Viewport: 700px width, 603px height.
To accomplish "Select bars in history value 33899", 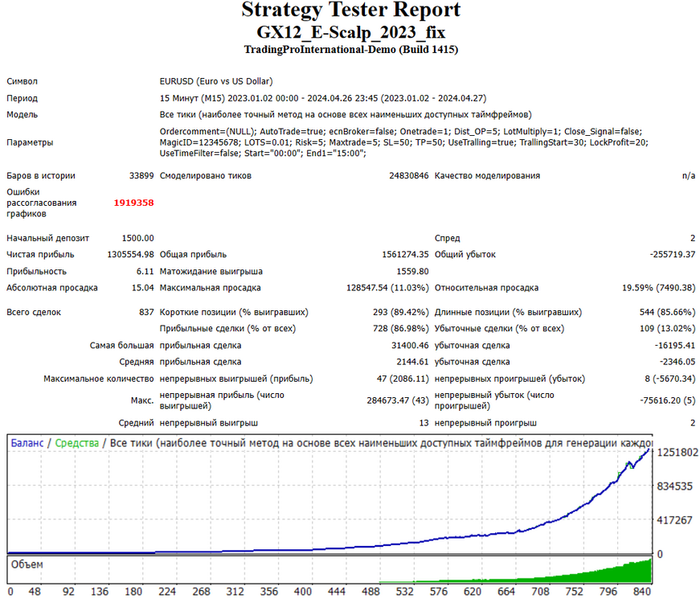I will coord(141,175).
